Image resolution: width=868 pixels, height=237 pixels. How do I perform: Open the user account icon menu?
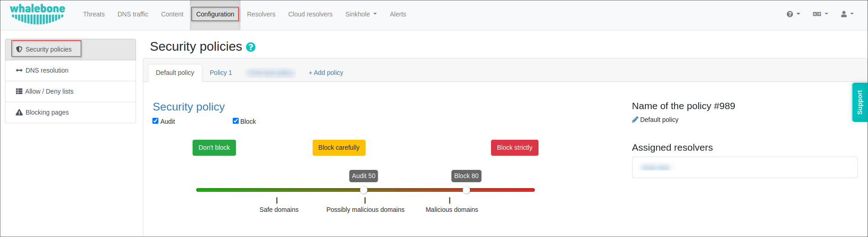[847, 14]
